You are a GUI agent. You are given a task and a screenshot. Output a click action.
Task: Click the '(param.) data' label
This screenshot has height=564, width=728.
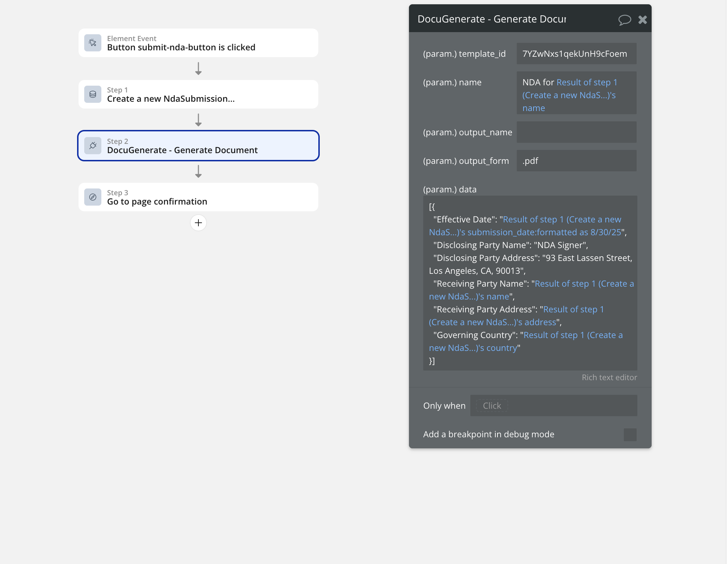click(450, 189)
